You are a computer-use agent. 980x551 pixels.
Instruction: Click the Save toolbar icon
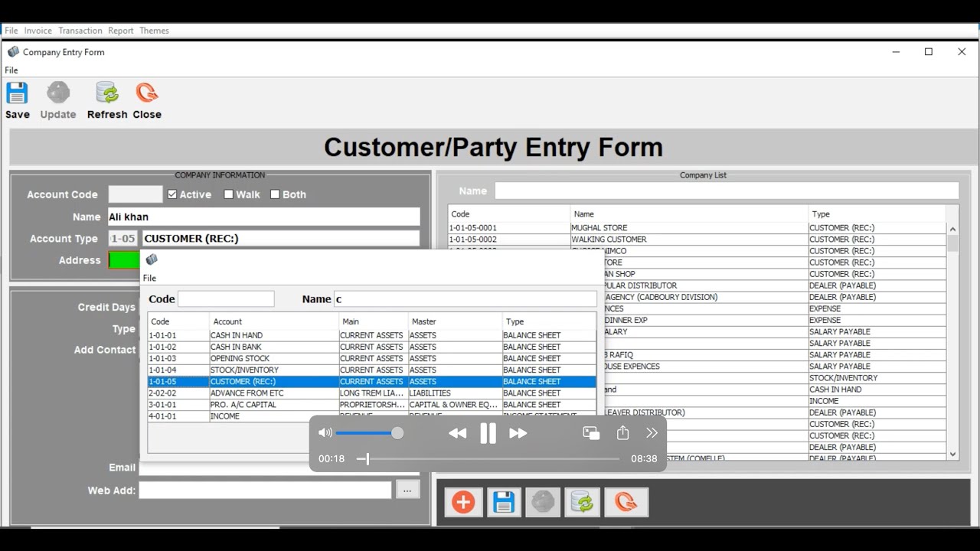(17, 93)
